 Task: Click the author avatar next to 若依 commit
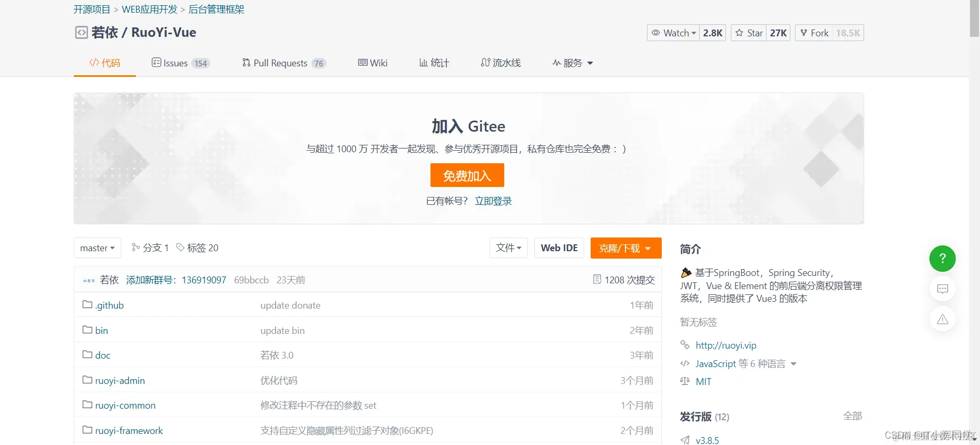[89, 280]
